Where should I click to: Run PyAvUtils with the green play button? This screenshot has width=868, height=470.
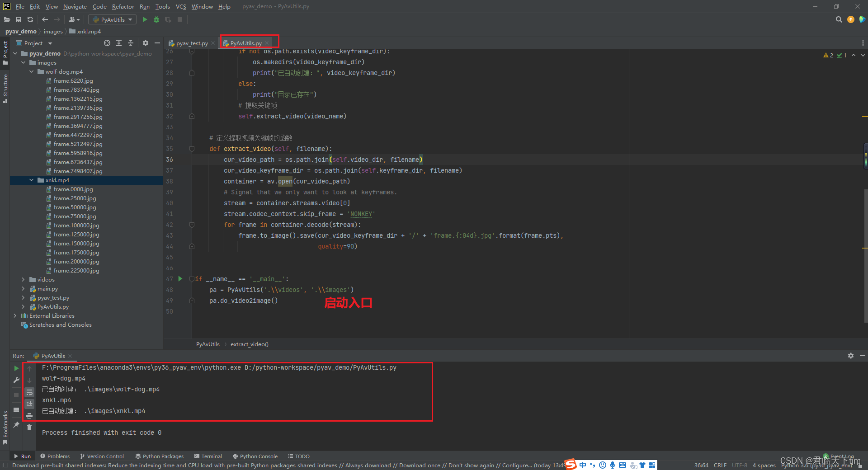pos(145,19)
